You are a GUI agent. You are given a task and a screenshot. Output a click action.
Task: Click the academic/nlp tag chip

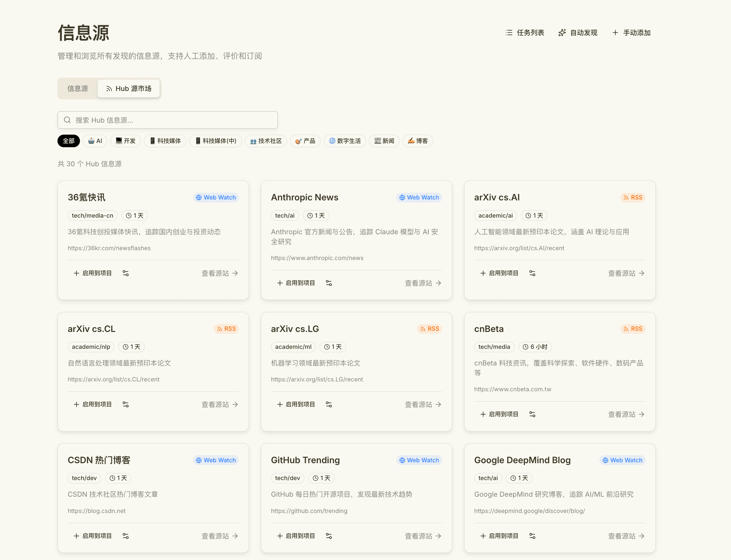[x=91, y=347]
